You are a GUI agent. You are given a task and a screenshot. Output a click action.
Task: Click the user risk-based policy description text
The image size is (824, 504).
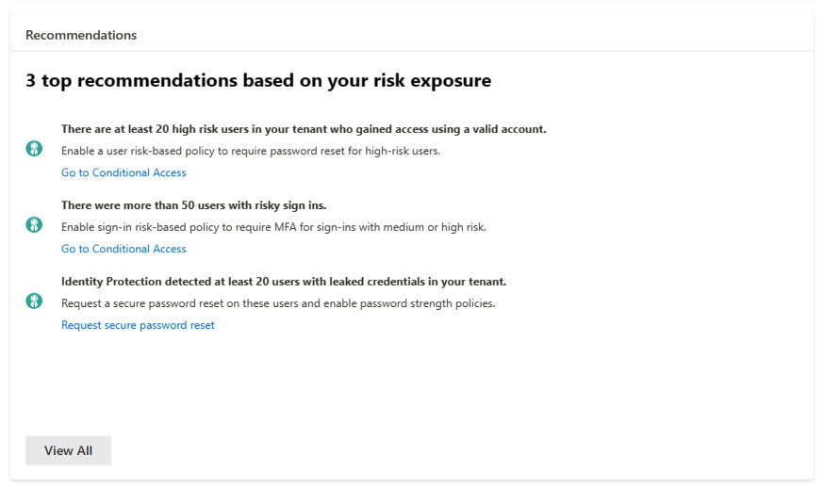click(251, 151)
